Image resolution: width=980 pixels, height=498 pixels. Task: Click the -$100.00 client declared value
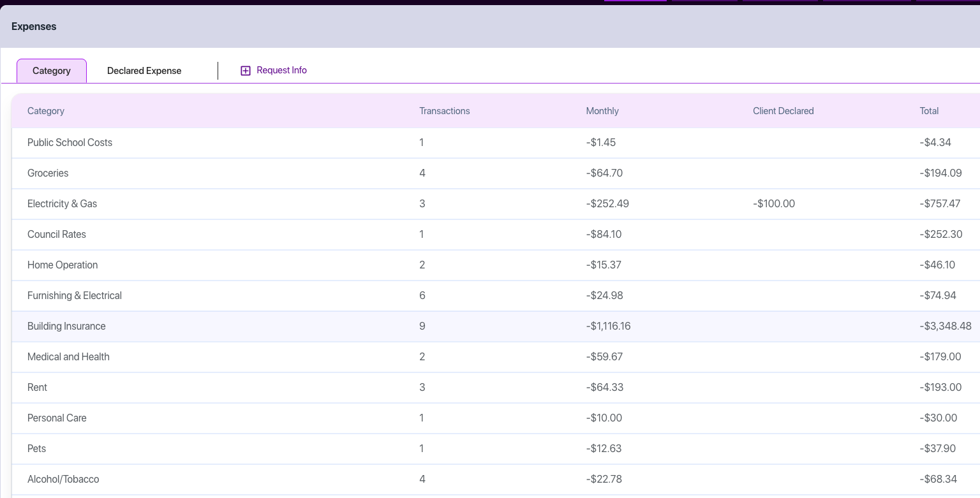(774, 203)
